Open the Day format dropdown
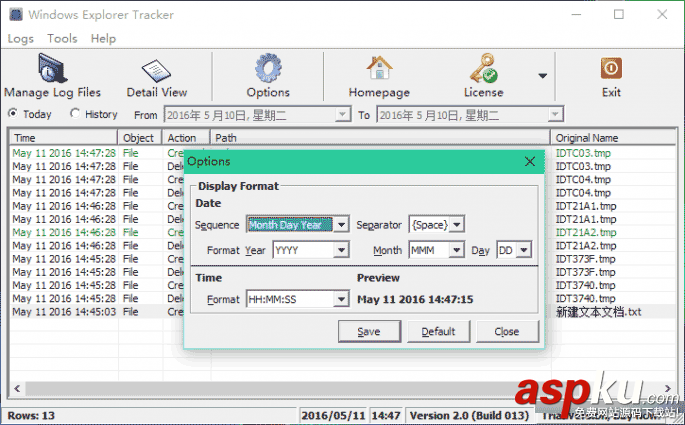Image resolution: width=685 pixels, height=425 pixels. click(524, 250)
